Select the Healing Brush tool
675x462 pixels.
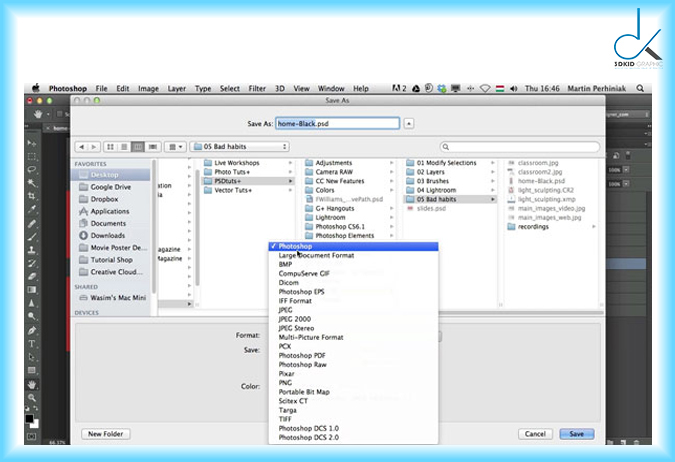coord(31,223)
